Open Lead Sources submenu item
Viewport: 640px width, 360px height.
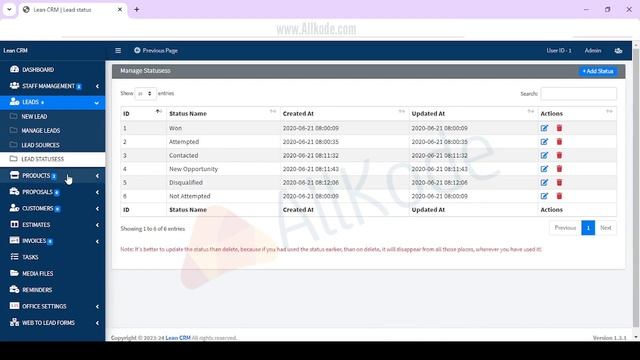pos(52,145)
